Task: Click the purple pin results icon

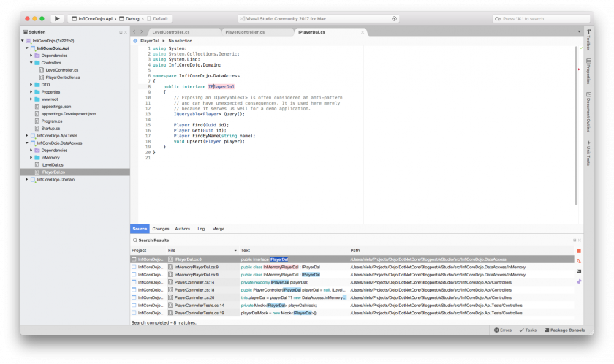Action: [x=579, y=281]
